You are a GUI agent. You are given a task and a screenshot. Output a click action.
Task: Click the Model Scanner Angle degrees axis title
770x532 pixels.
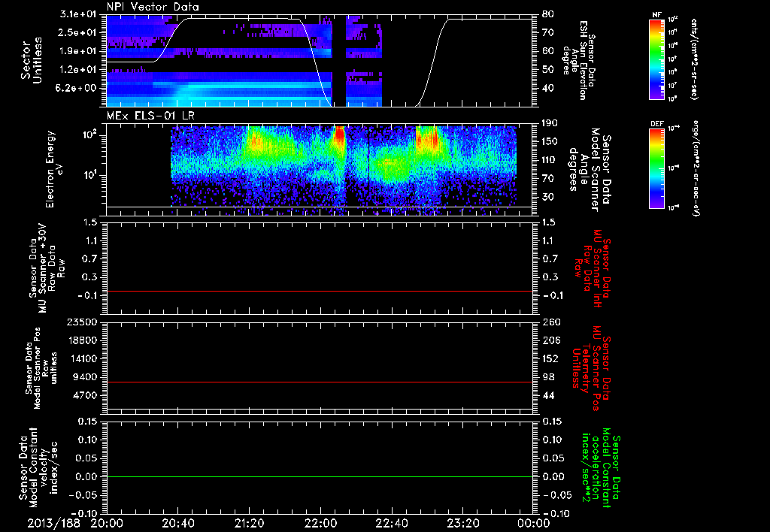point(590,170)
